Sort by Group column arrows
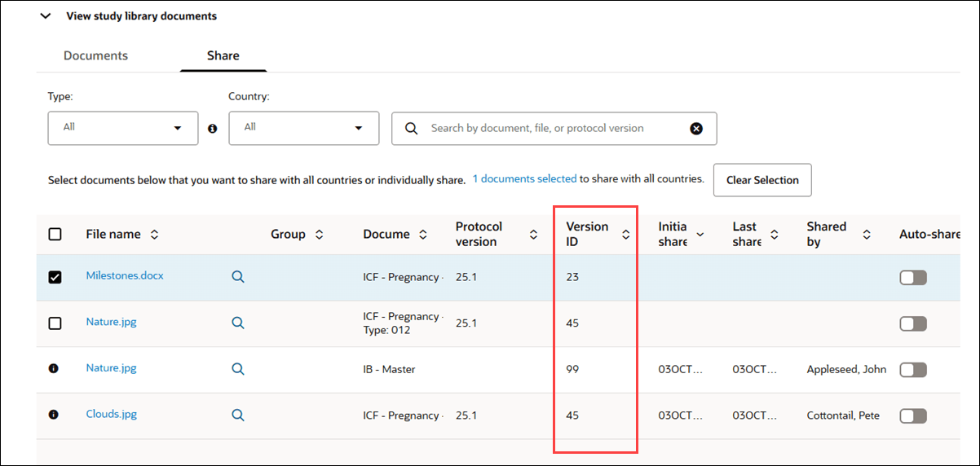980x466 pixels. pyautogui.click(x=319, y=235)
